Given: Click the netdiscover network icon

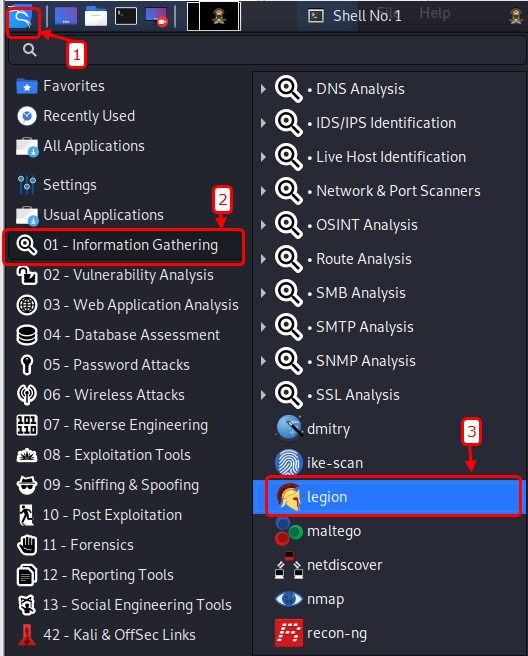Looking at the screenshot, I should [289, 565].
